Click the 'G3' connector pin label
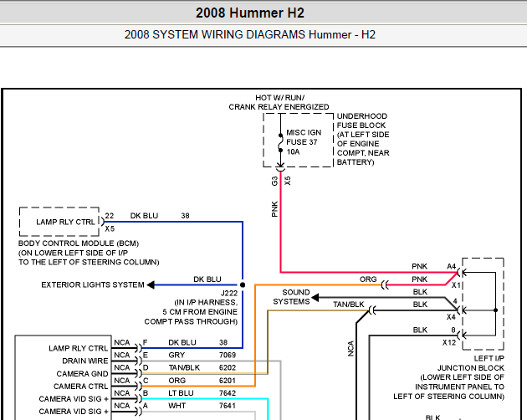 (x=274, y=181)
